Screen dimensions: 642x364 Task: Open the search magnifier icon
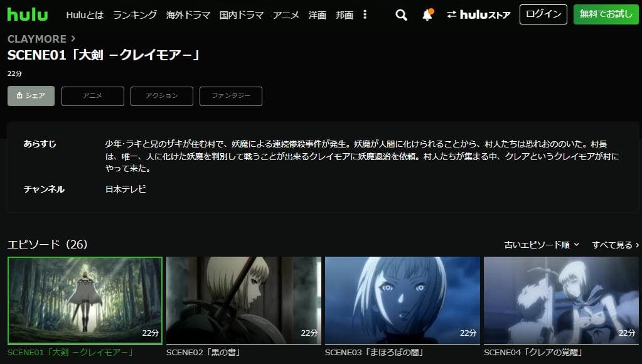click(x=401, y=14)
